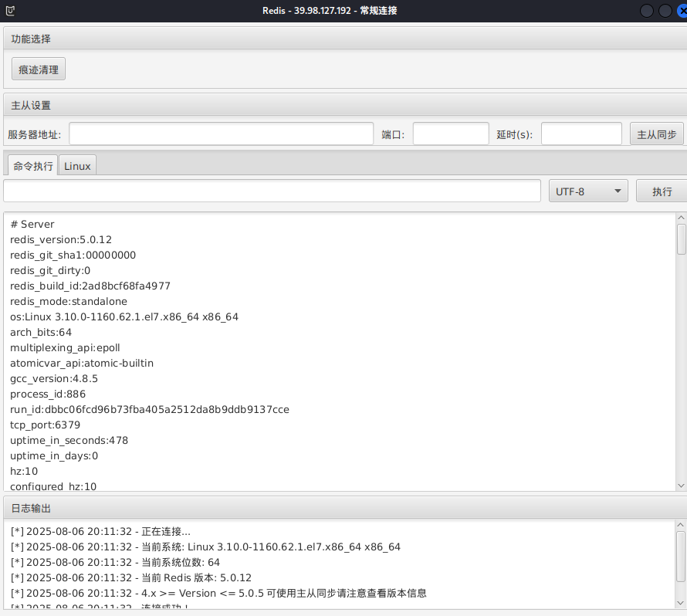Click the run_id:dbbc06fcd96b73 line
687x616 pixels.
(x=150, y=409)
